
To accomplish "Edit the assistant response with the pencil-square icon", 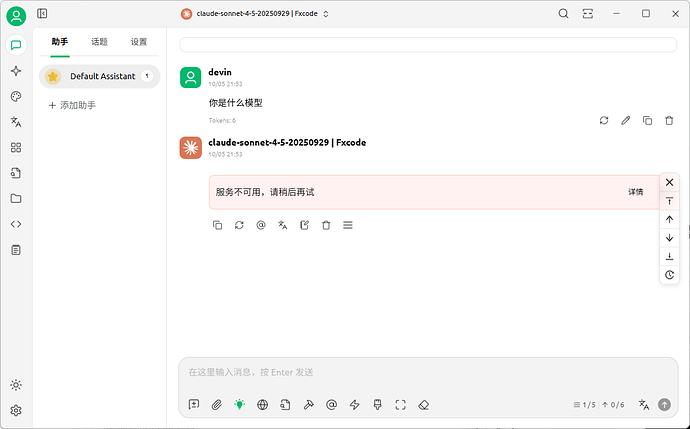I will (x=305, y=225).
